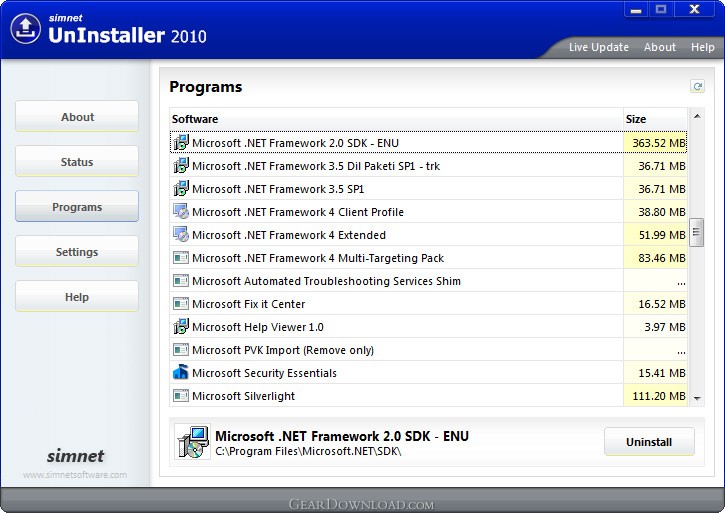The width and height of the screenshot is (725, 513).
Task: Open the Status section in sidebar
Action: [77, 161]
